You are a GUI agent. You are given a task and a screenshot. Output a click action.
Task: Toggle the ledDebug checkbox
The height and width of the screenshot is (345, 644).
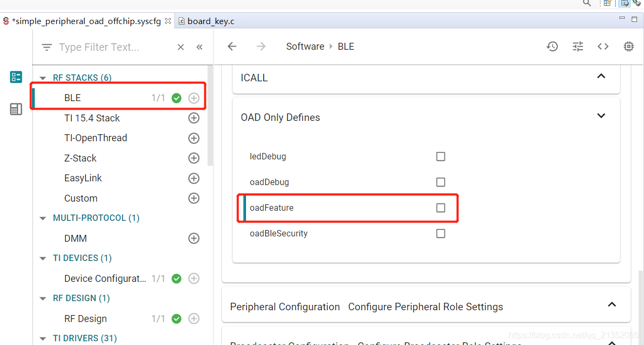click(441, 157)
